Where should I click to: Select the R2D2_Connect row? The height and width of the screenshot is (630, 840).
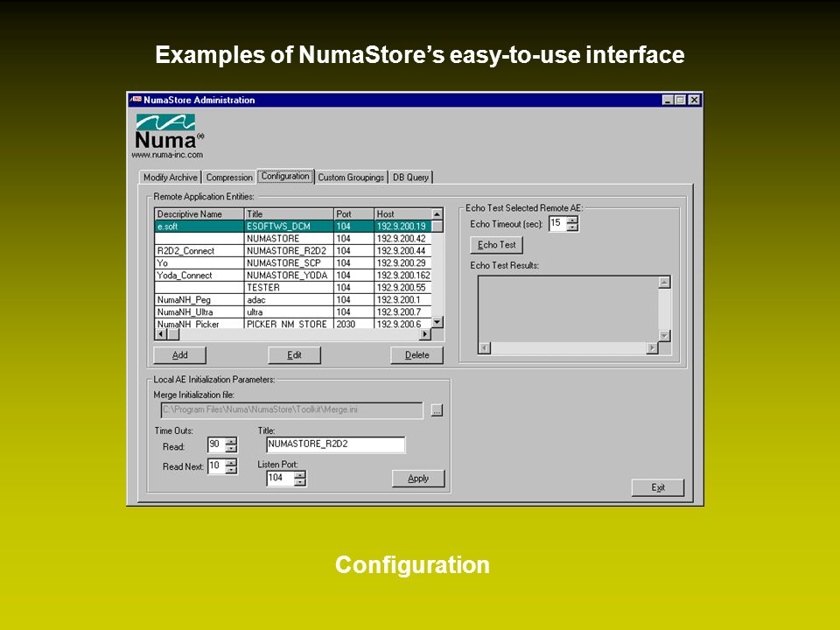(293, 251)
